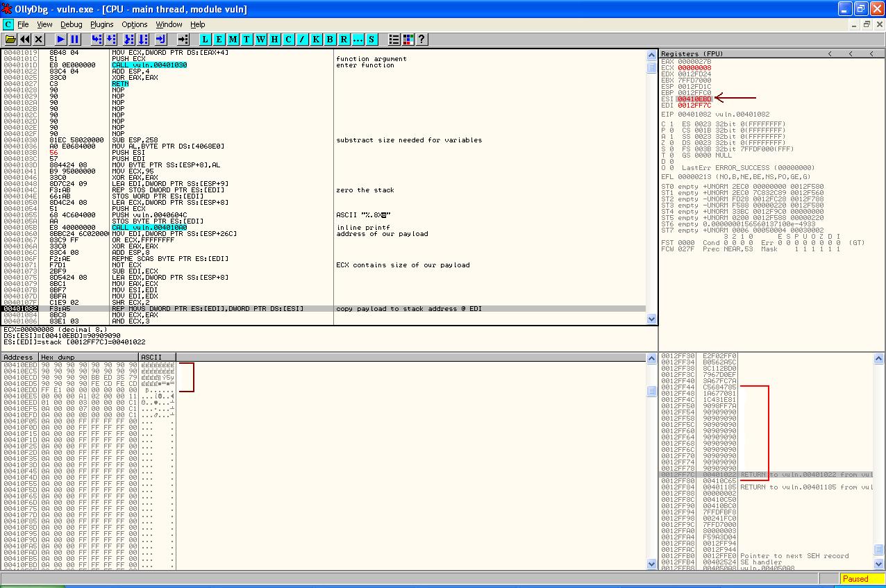Viewport: 886px width, 588px height.
Task: Click the Help question mark icon
Action: [421, 40]
